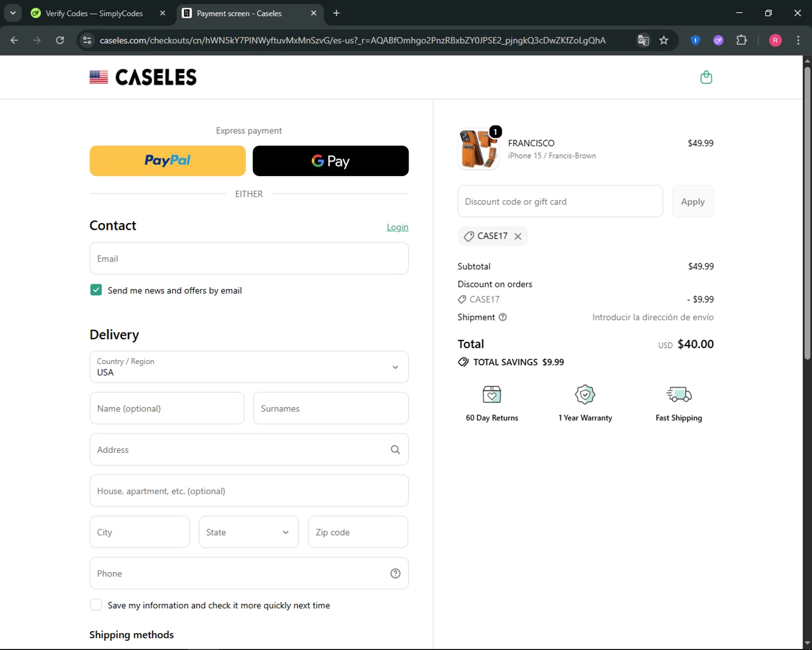Viewport: 812px width, 650px height.
Task: Click the CASE17 tag icon in discount row
Action: pos(462,300)
